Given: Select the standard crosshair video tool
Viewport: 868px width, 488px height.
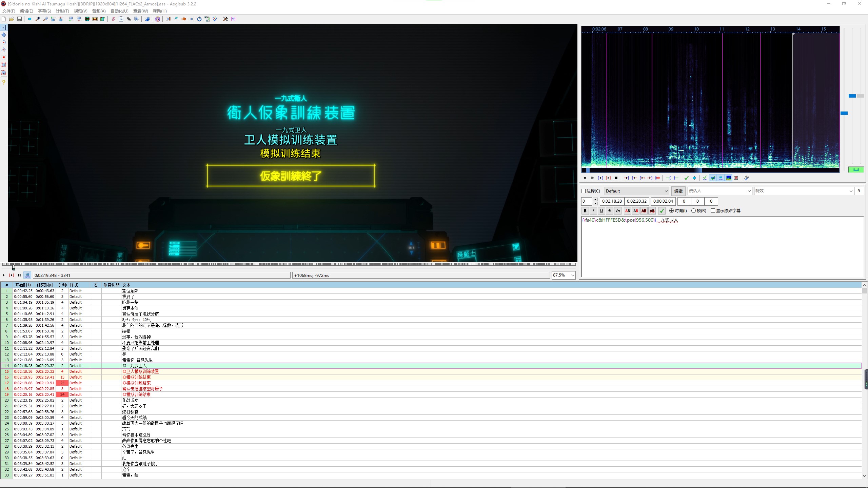Looking at the screenshot, I should click(4, 27).
